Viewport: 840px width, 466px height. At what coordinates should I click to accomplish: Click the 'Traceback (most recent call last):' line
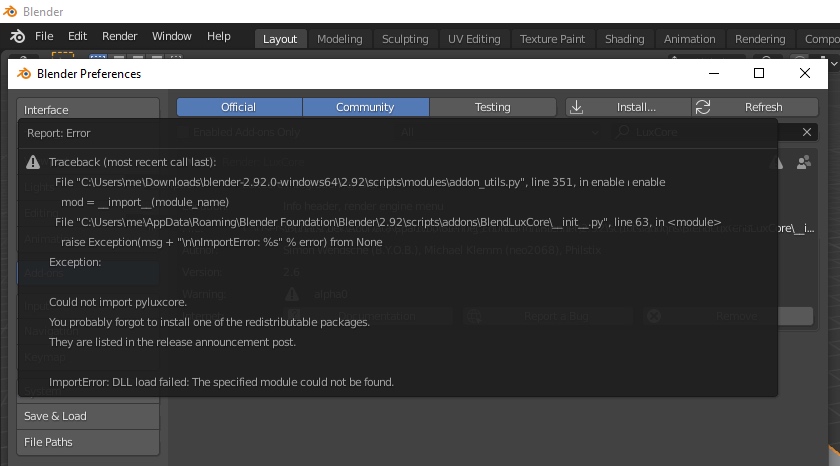(132, 162)
